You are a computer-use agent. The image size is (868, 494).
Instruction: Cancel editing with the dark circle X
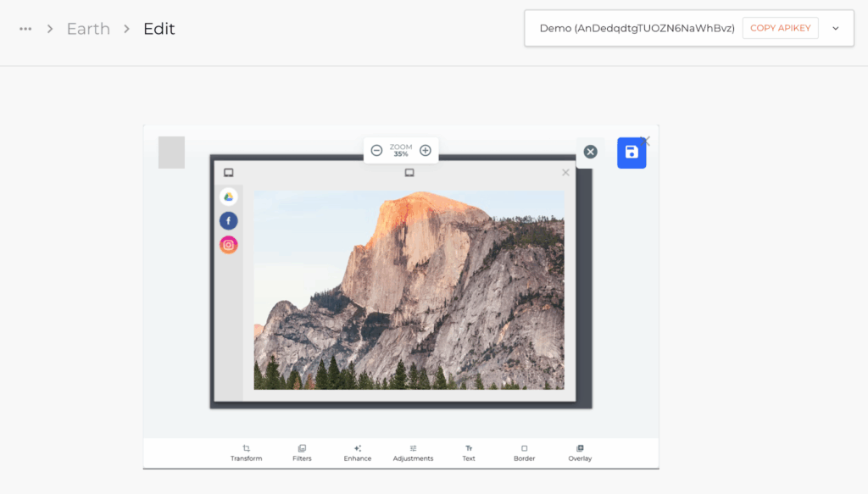590,152
